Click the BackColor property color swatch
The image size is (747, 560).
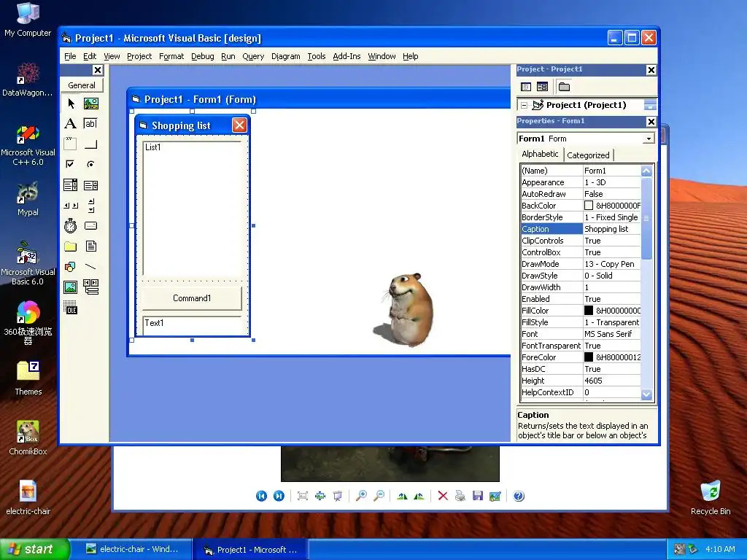(x=589, y=205)
